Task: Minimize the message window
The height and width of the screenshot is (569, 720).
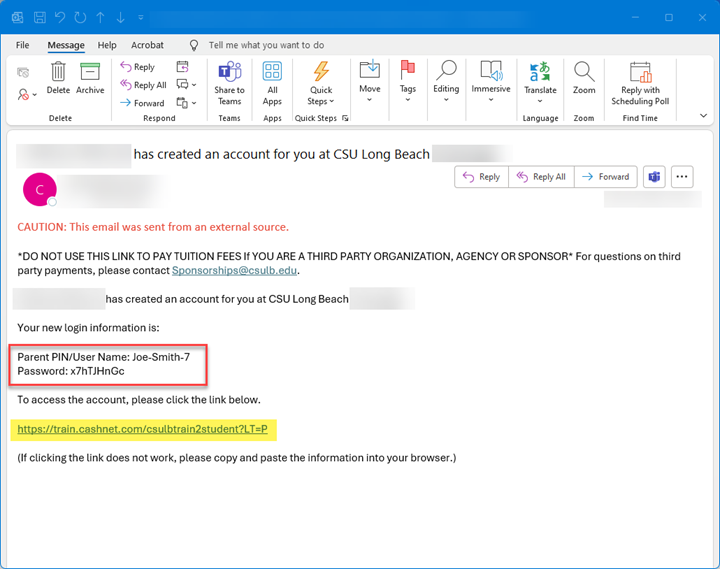Action: click(635, 17)
